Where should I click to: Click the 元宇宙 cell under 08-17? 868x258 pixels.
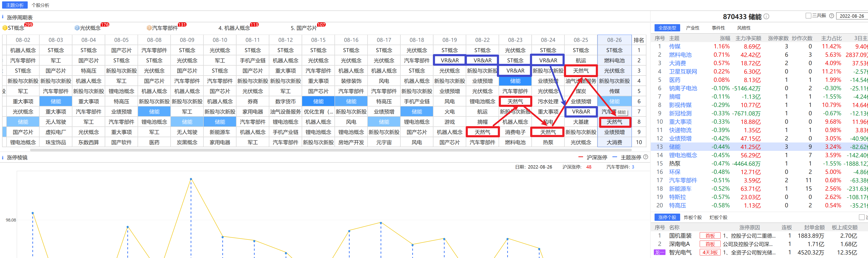384,142
